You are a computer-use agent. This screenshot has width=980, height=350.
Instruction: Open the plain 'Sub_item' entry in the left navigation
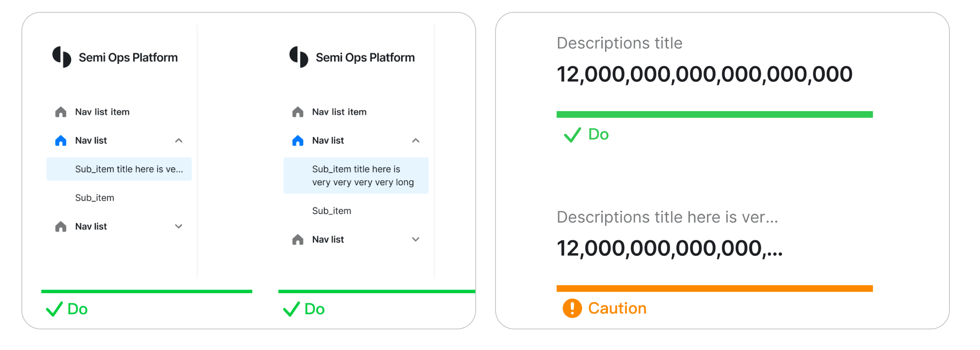[x=95, y=198]
